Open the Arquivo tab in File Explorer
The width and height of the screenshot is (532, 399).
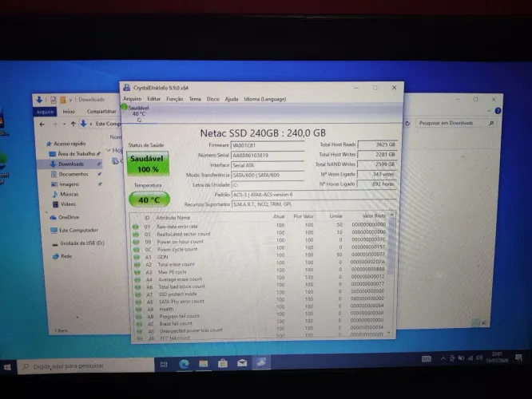click(x=45, y=112)
